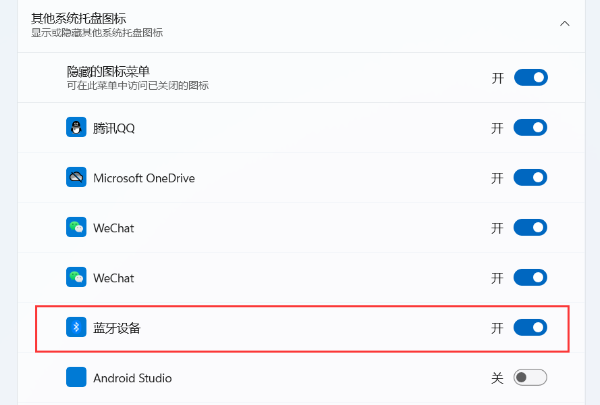Collapse the 其他系统托盘图标 section chevron
Screen dimensions: 600x405
coord(565,23)
